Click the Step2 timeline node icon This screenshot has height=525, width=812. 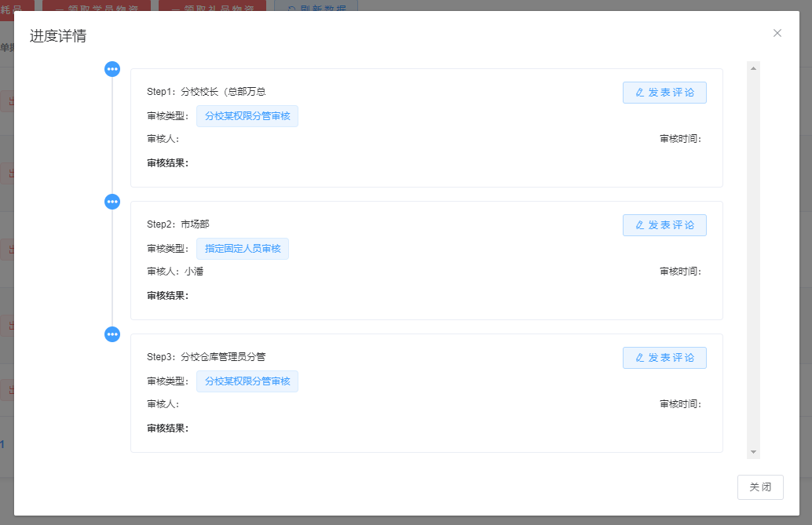coord(112,202)
